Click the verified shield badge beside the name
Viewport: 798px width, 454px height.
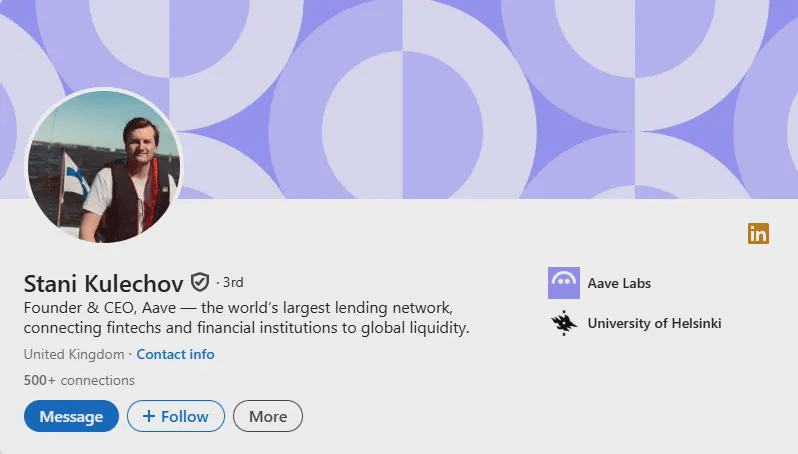tap(200, 282)
